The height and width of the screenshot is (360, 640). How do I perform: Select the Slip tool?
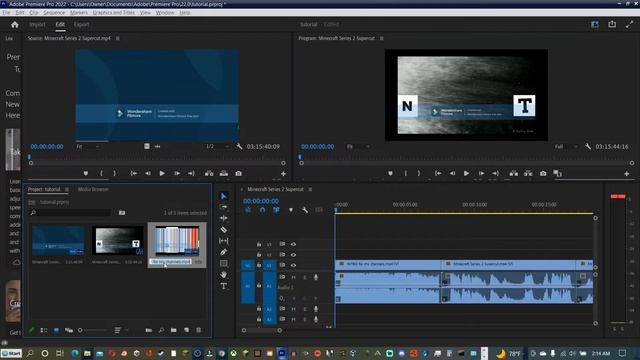(224, 241)
